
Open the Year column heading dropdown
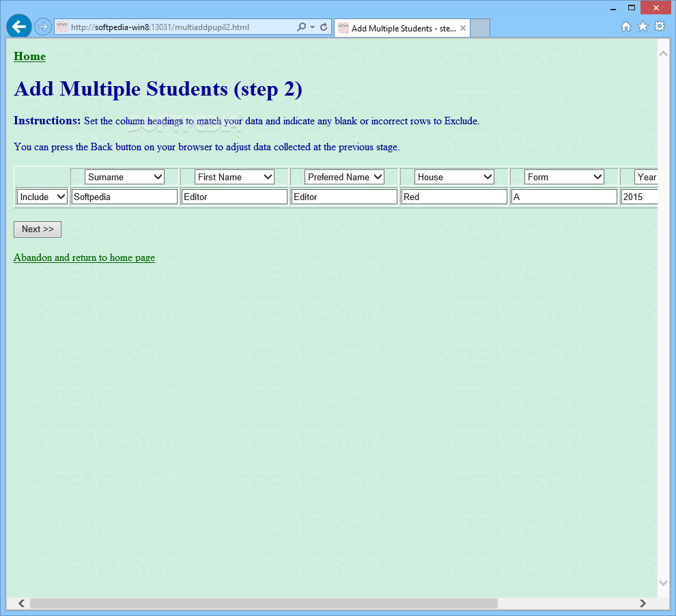(x=646, y=177)
